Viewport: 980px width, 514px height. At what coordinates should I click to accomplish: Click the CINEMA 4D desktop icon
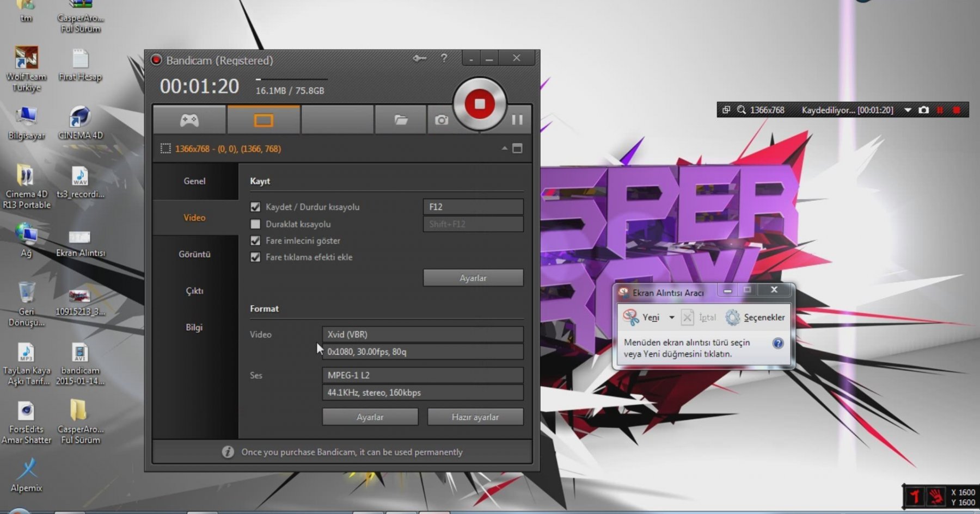(80, 123)
